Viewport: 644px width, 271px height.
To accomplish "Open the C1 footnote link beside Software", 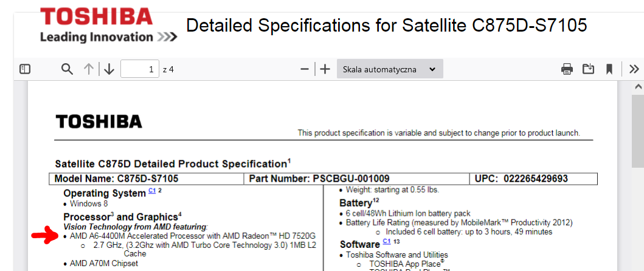I will (x=387, y=241).
